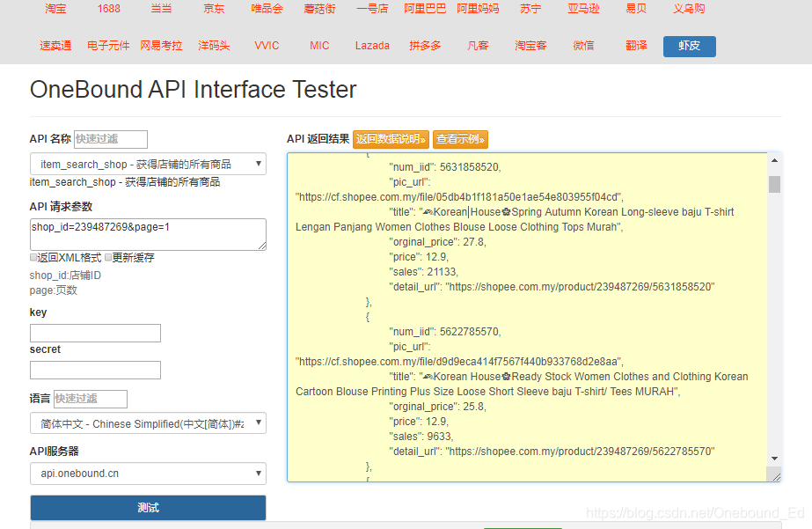The image size is (812, 529).
Task: Click the result box resize handle
Action: click(775, 476)
